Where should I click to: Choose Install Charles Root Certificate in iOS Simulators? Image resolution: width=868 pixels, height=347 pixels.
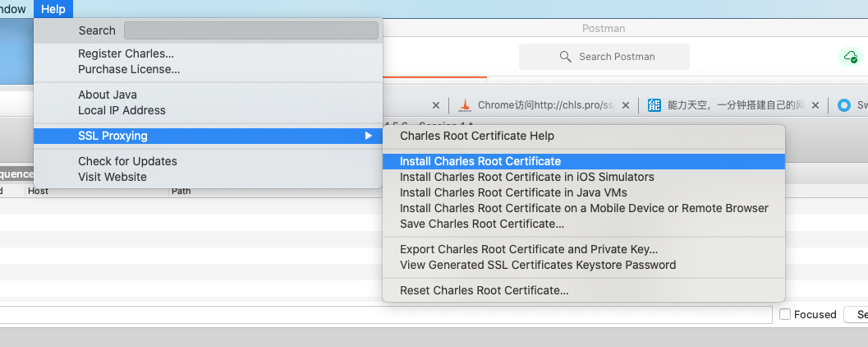pos(526,177)
